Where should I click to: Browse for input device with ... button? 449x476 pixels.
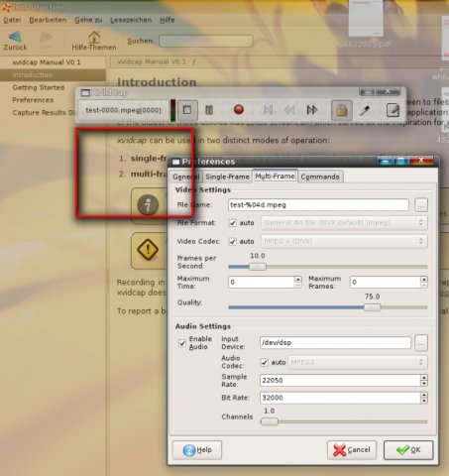pos(421,343)
